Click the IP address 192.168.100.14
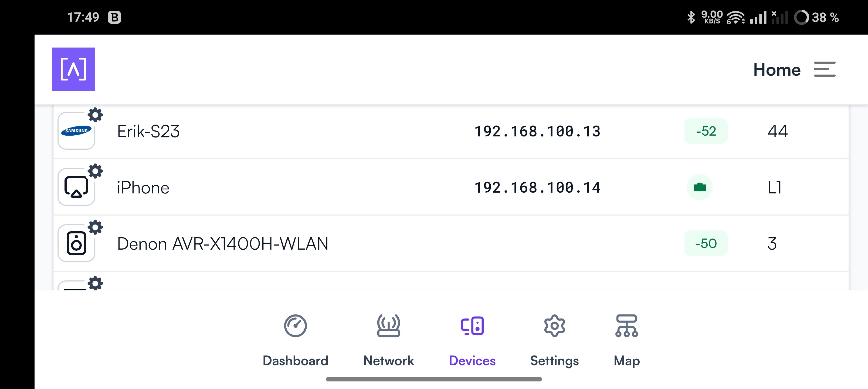This screenshot has height=389, width=868. tap(537, 187)
